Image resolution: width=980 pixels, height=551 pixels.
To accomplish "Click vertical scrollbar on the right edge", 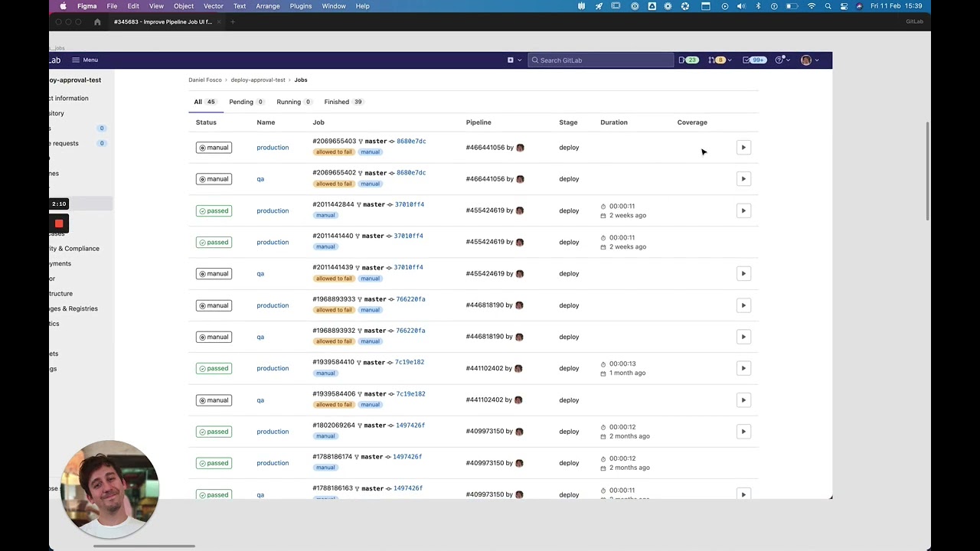I will [928, 171].
